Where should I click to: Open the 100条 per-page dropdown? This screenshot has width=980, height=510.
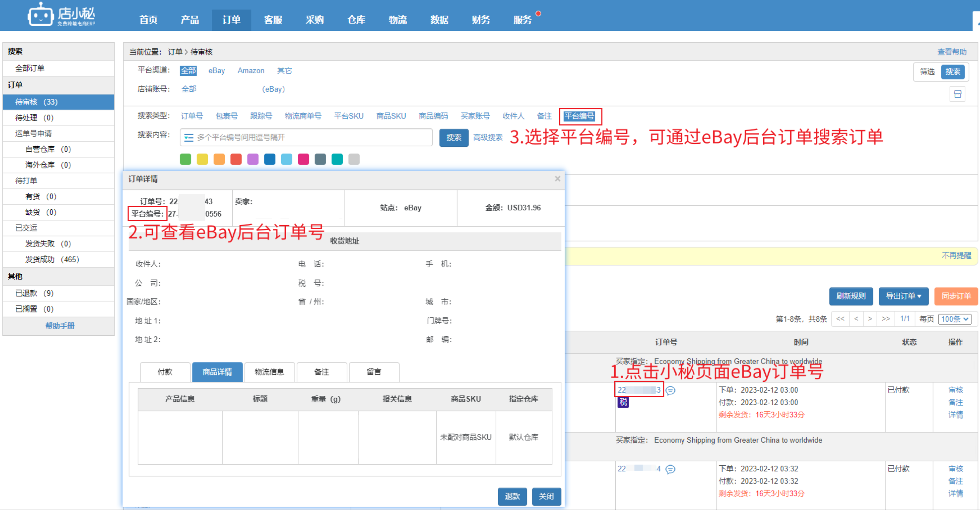955,319
